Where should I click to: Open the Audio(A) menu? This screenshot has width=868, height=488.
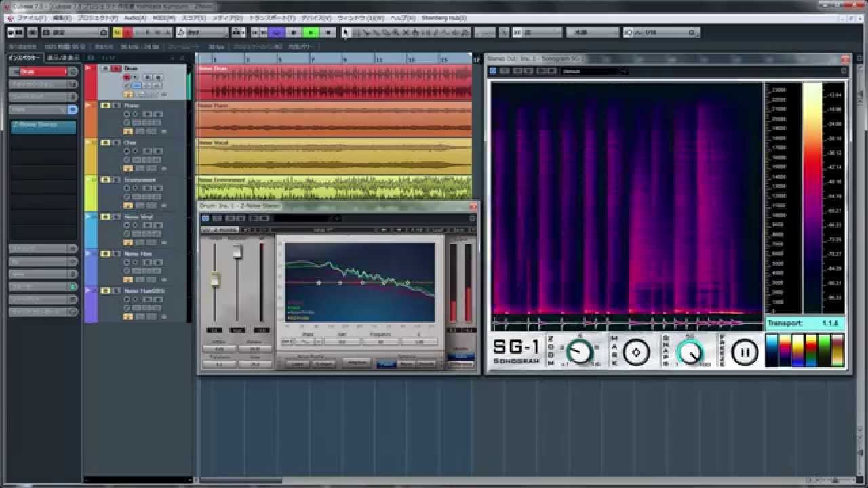click(135, 18)
